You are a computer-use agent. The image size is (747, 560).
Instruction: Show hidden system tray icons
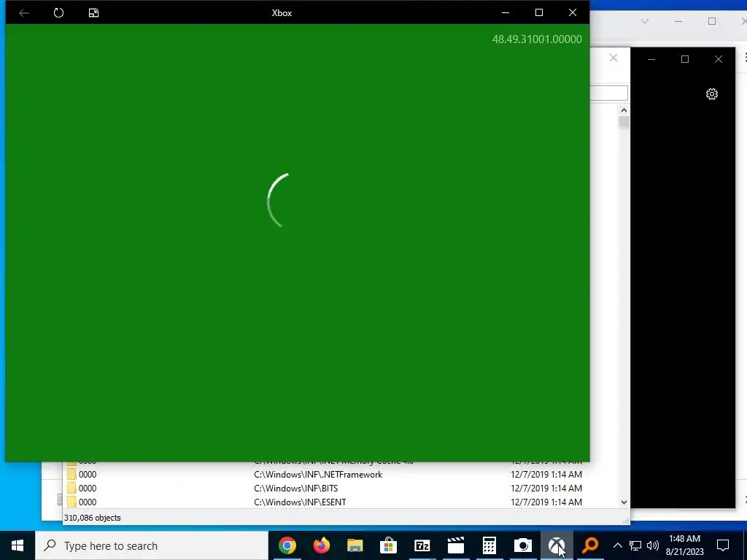point(617,545)
